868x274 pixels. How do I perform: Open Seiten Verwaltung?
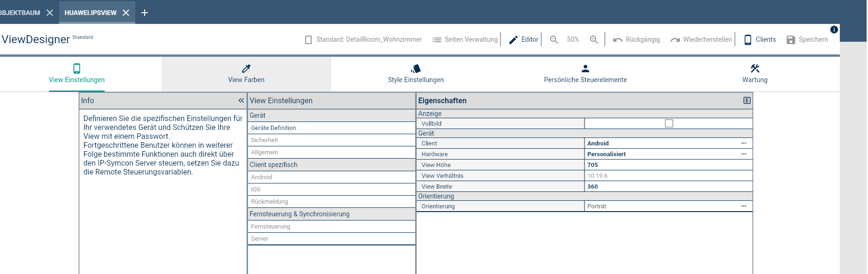click(465, 39)
